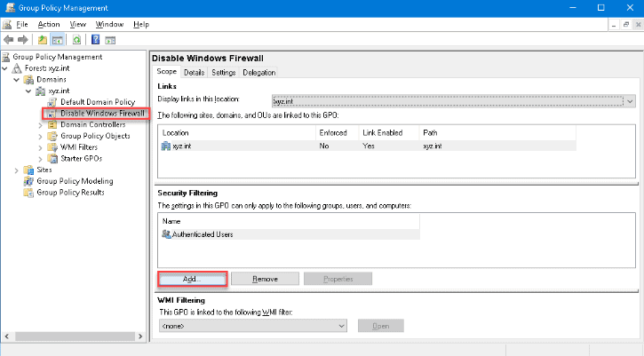Click the tree pane horizontal scrollbar

point(75,336)
